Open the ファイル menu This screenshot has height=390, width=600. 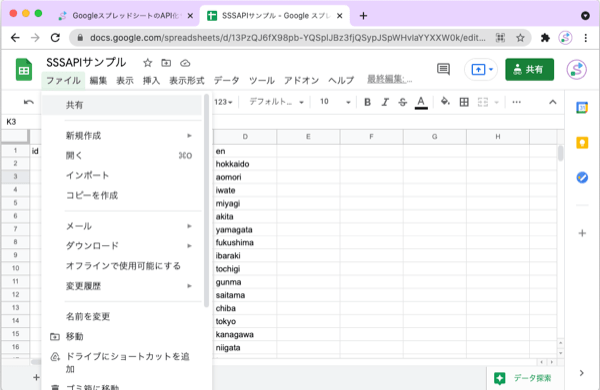pos(63,80)
